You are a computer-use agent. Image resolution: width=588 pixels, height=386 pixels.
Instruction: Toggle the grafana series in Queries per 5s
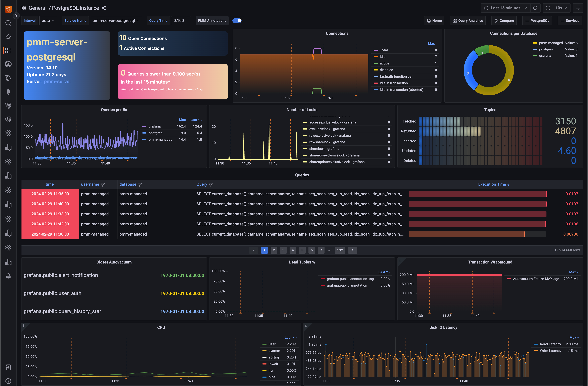click(154, 126)
